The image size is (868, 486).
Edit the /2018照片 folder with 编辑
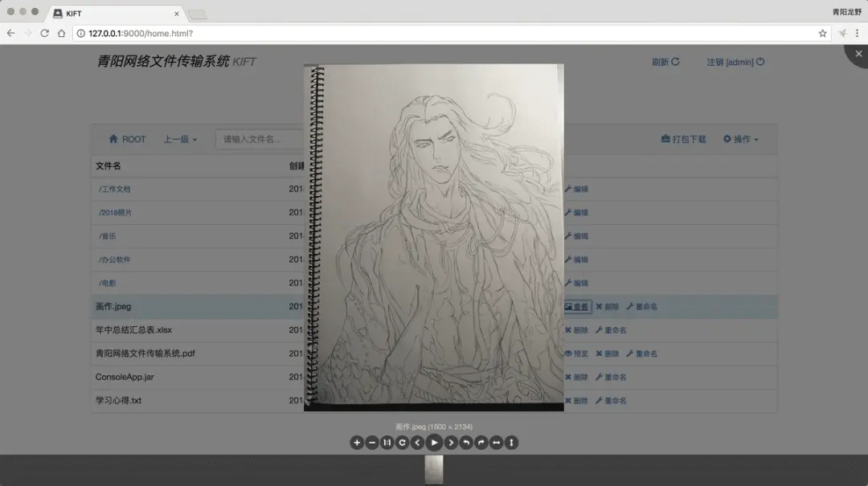576,213
